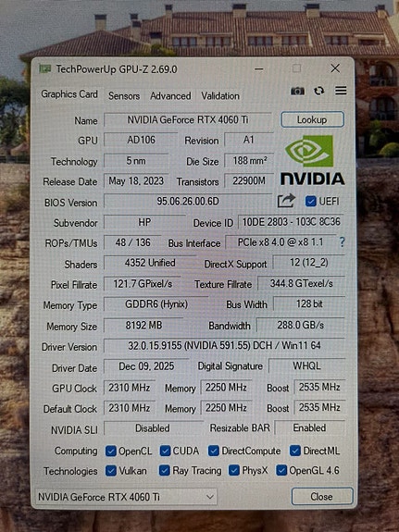Image resolution: width=399 pixels, height=532 pixels.
Task: Click the Bus Interface field PCIe x8 4.0
Action: (281, 241)
